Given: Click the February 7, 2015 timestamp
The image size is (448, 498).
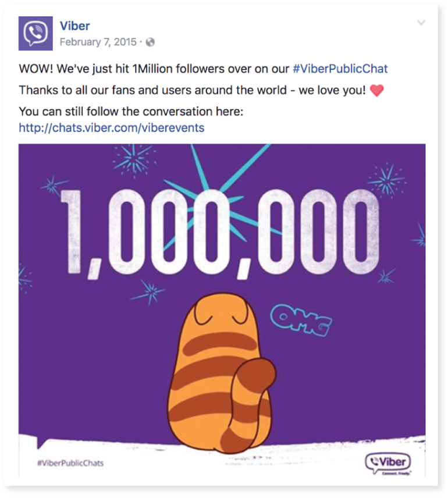Looking at the screenshot, I should (x=98, y=42).
